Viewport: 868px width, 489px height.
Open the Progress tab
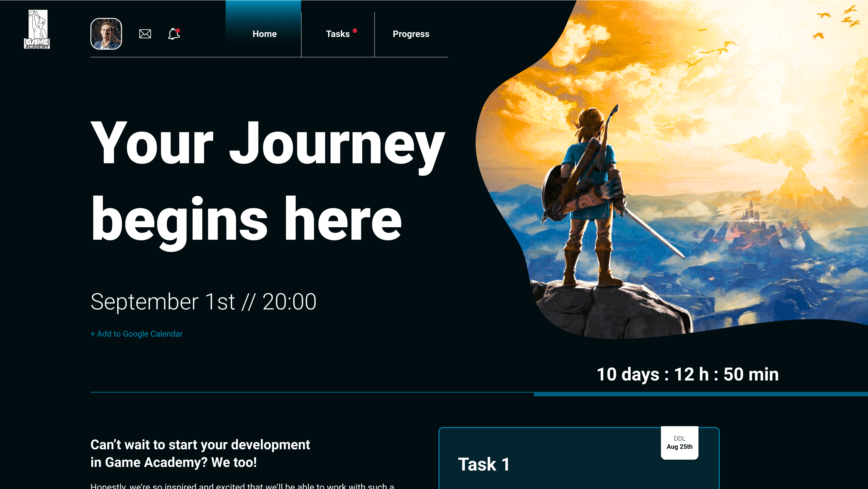tap(411, 34)
